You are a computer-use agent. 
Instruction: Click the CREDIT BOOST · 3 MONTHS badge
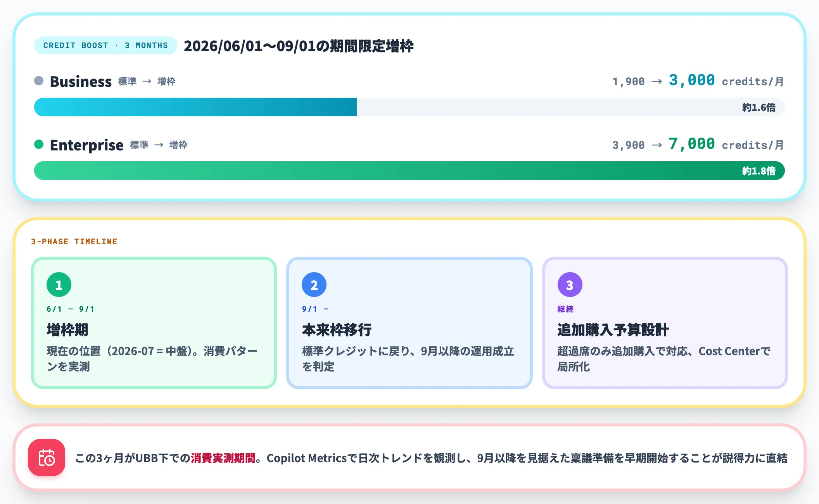[105, 45]
